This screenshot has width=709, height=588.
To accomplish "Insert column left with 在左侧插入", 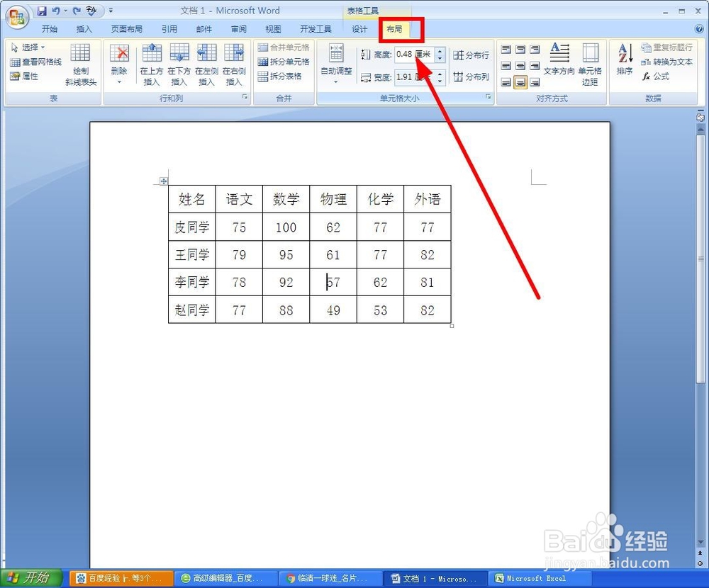I will (x=206, y=64).
